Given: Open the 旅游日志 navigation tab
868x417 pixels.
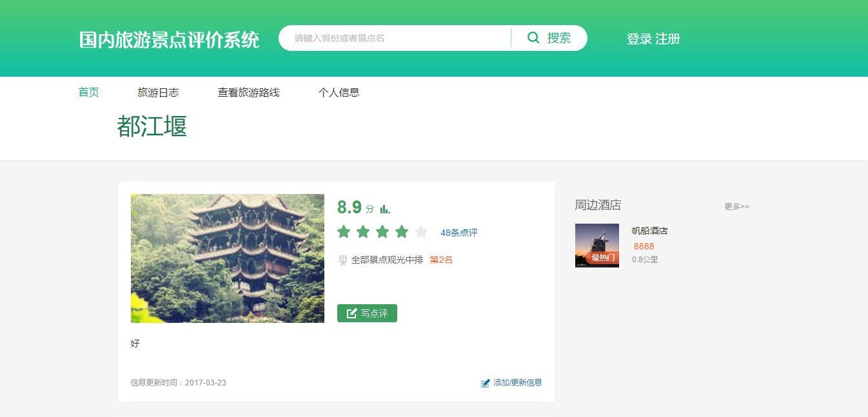Looking at the screenshot, I should [x=158, y=92].
